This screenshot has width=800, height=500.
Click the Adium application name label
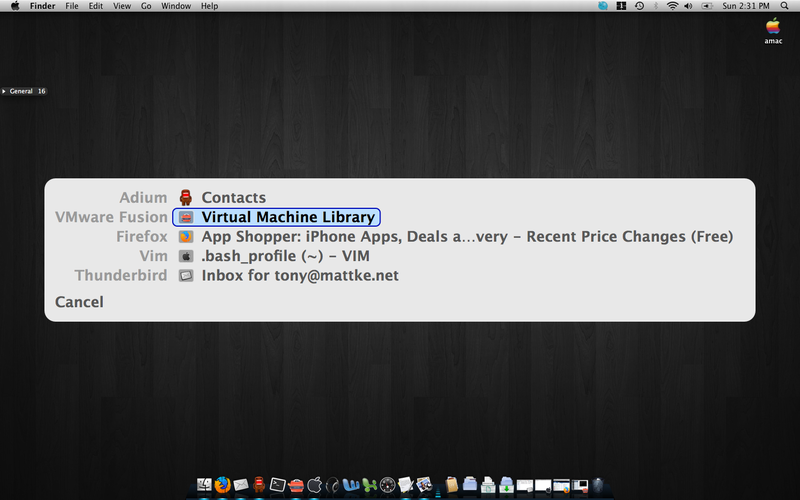(x=143, y=197)
